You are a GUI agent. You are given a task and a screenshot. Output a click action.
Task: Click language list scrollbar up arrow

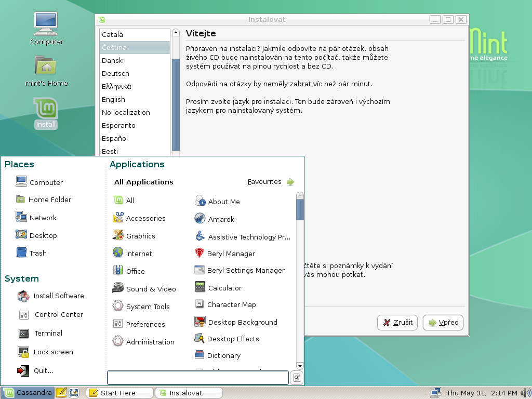point(176,33)
